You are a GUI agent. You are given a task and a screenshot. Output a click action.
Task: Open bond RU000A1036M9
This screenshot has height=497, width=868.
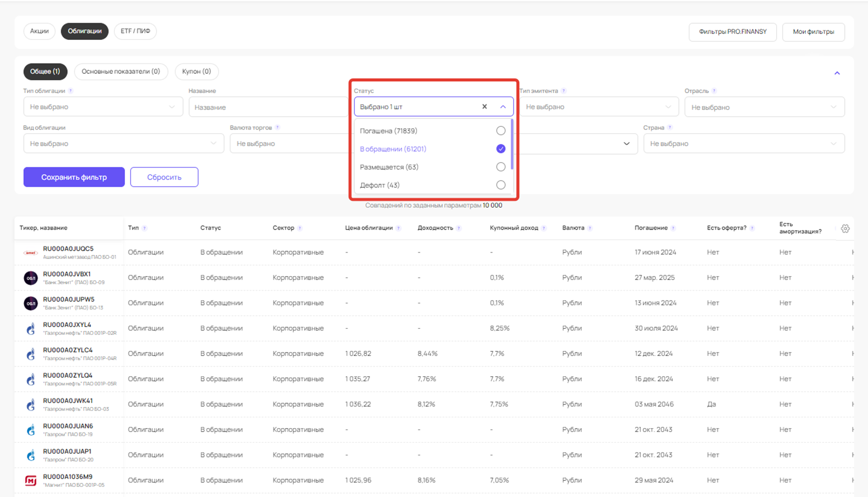68,477
